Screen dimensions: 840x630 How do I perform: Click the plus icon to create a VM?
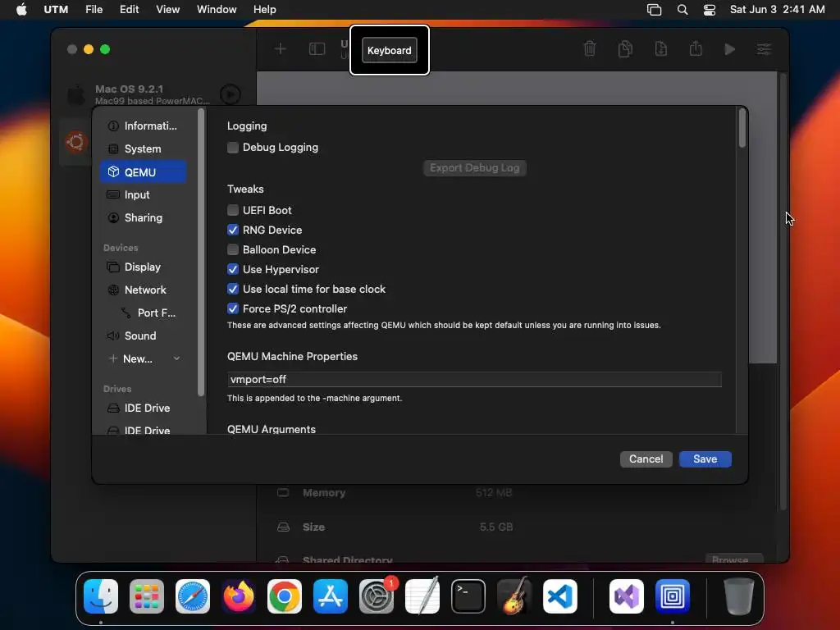coord(281,49)
